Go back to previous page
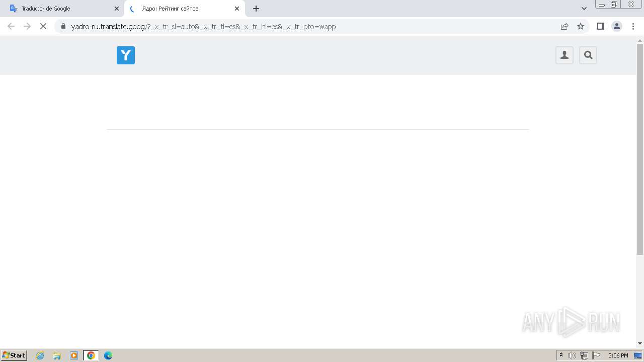The width and height of the screenshot is (644, 362). point(11,26)
